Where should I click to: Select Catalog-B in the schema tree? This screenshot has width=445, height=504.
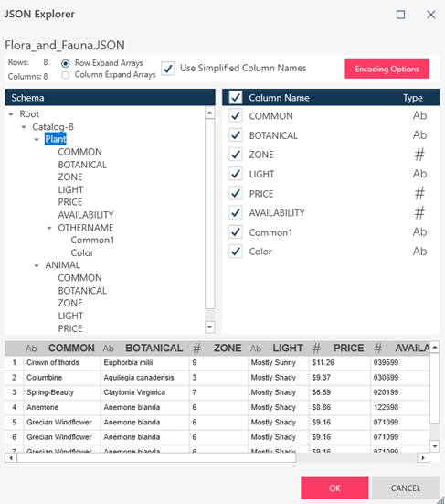coord(53,126)
